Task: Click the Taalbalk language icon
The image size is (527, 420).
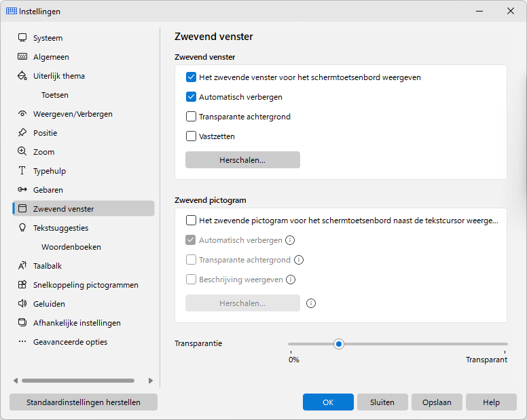Action: click(22, 265)
